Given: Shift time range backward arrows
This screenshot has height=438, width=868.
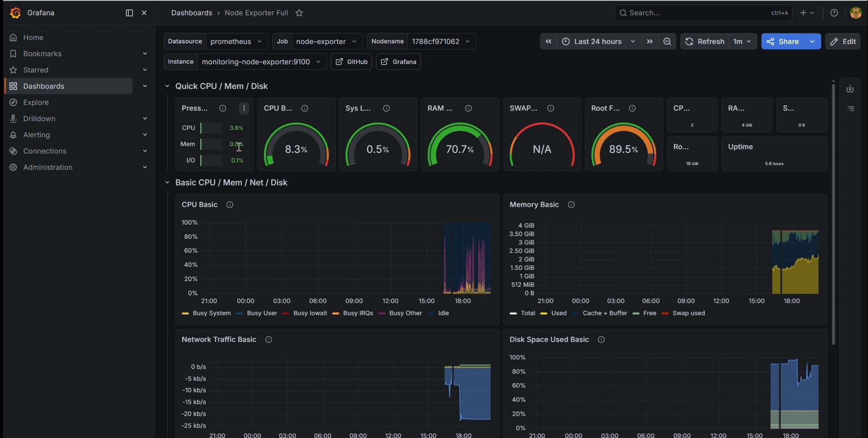Looking at the screenshot, I should 548,41.
